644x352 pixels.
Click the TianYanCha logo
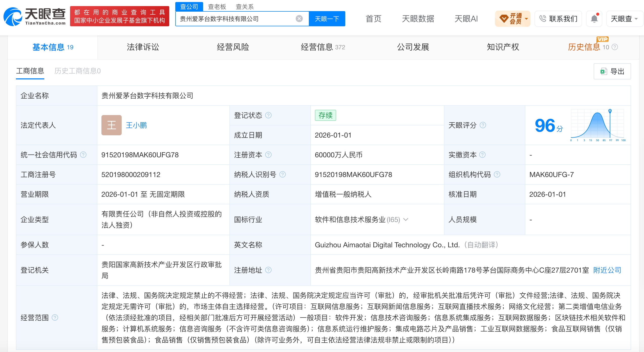[x=35, y=17]
